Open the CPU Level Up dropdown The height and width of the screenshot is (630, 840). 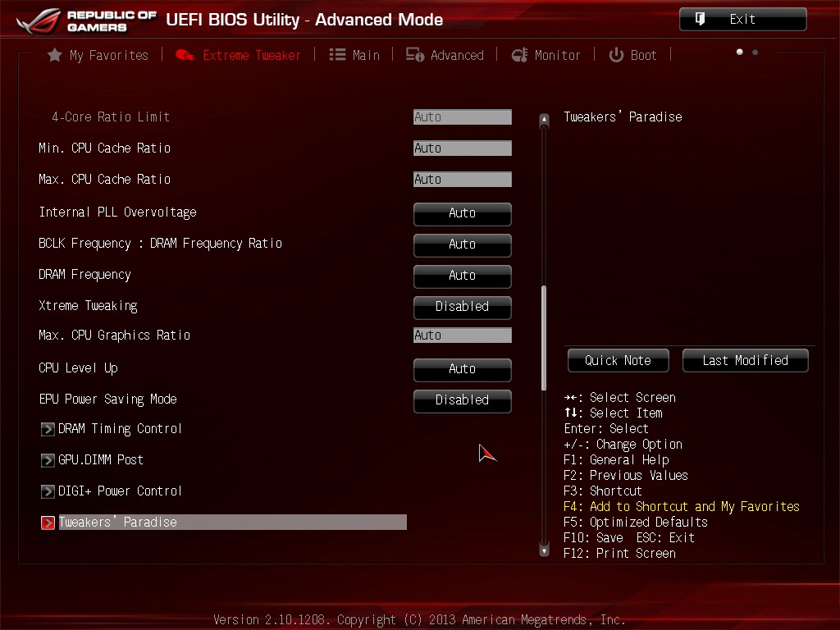463,369
